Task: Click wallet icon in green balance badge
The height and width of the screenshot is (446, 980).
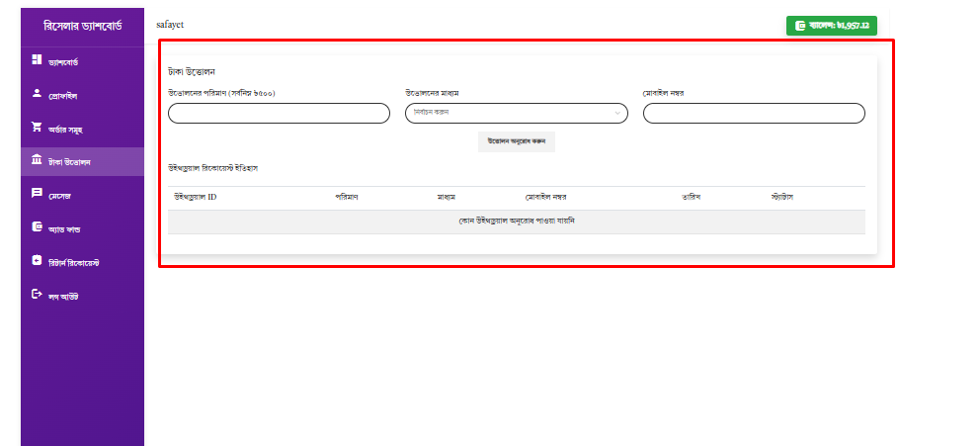Action: (799, 26)
